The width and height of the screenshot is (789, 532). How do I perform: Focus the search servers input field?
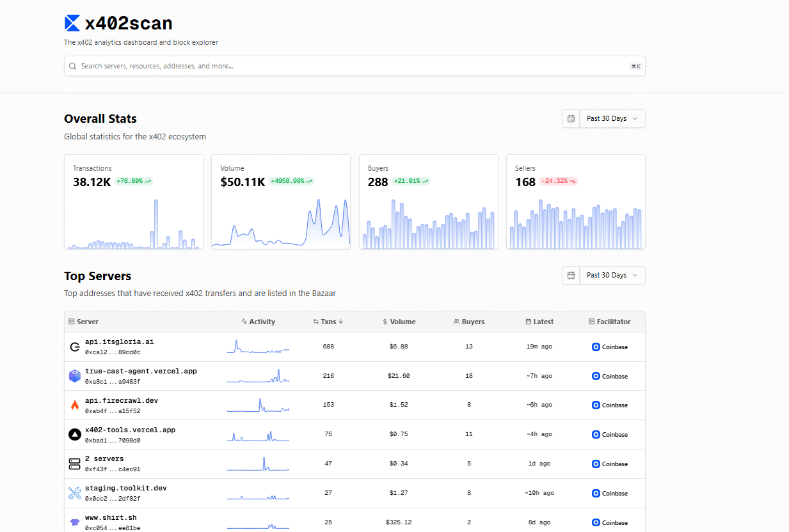point(352,66)
